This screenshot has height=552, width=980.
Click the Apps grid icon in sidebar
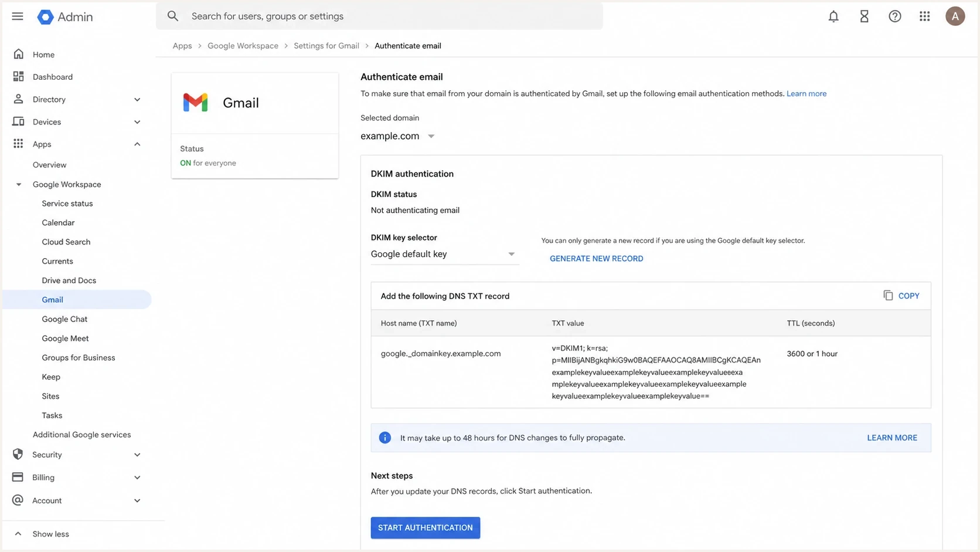(19, 144)
